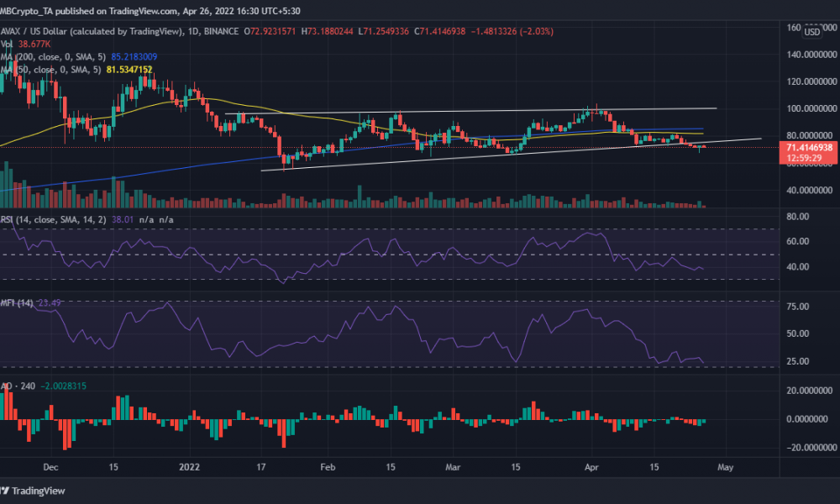Click the Dec label on the time axis
840x504 pixels.
tap(51, 467)
